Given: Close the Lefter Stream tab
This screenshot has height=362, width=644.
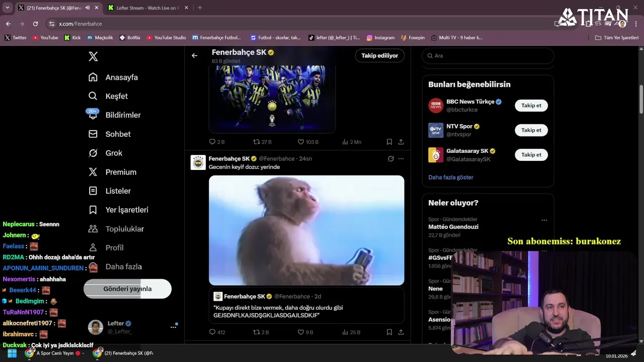Looking at the screenshot, I should click(x=186, y=8).
